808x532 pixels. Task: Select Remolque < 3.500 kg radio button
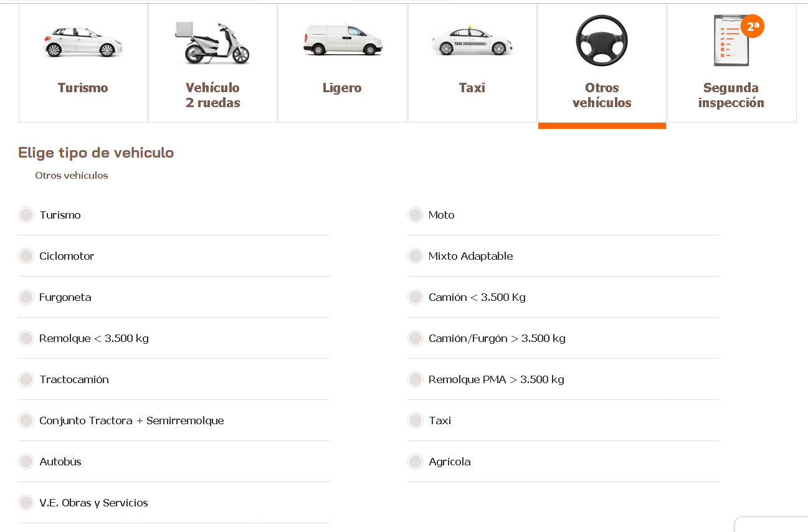click(26, 338)
